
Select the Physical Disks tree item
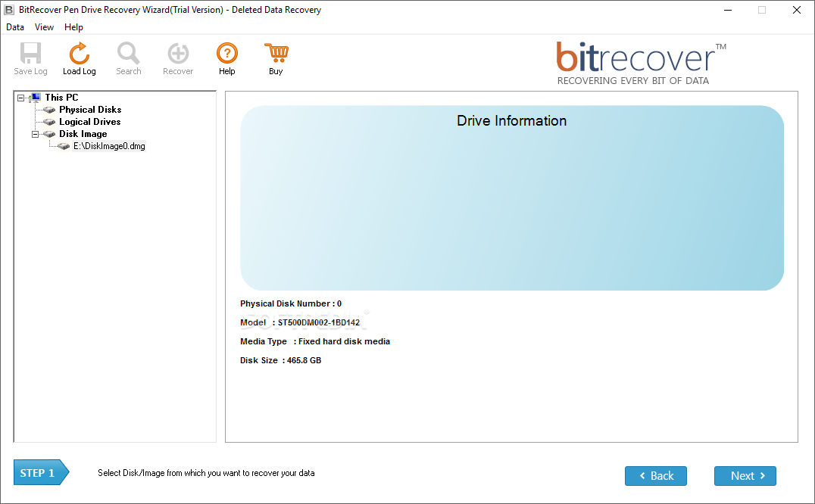tap(90, 110)
